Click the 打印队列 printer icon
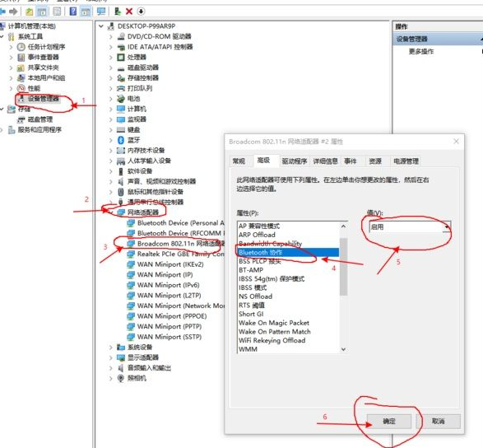The image size is (483, 448). 121,88
